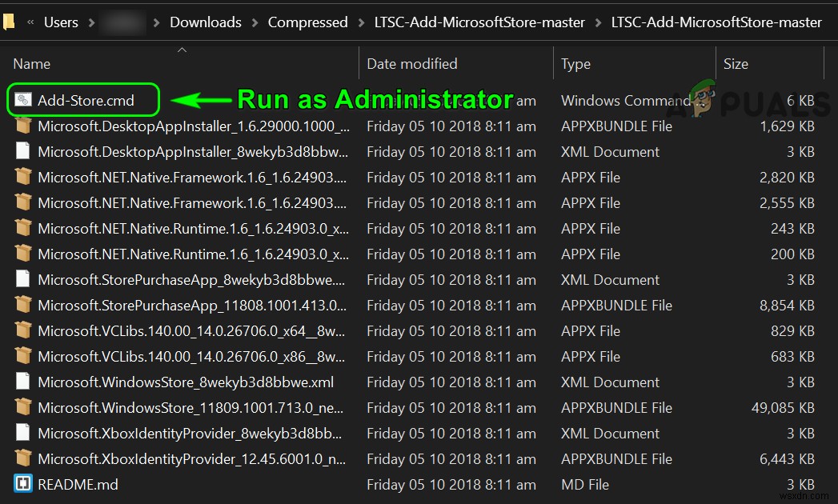
Task: Click the Microsoft.WindowsStore xml document icon
Action: [x=23, y=382]
